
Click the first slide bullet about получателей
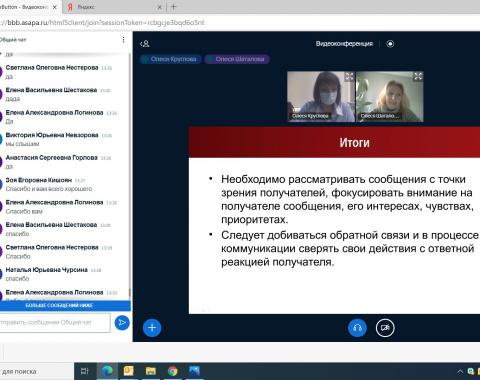tap(347, 199)
